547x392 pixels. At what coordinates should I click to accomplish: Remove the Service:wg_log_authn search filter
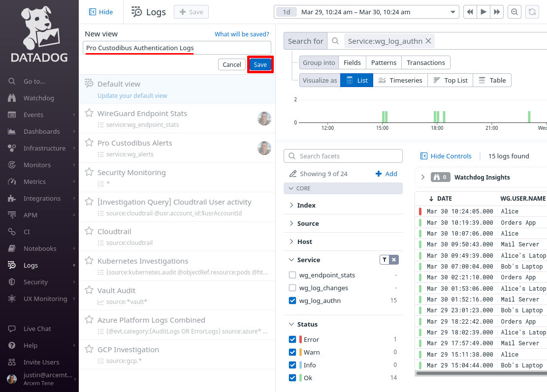pyautogui.click(x=428, y=41)
